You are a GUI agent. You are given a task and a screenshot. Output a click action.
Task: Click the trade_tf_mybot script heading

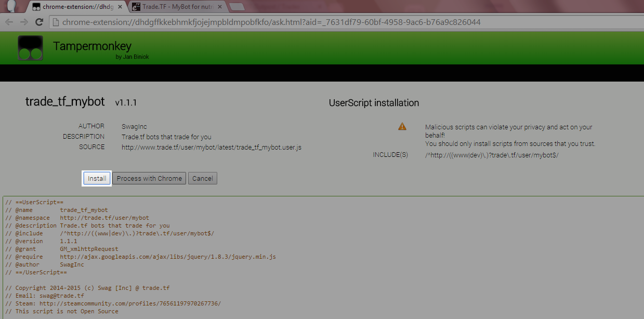click(x=65, y=101)
